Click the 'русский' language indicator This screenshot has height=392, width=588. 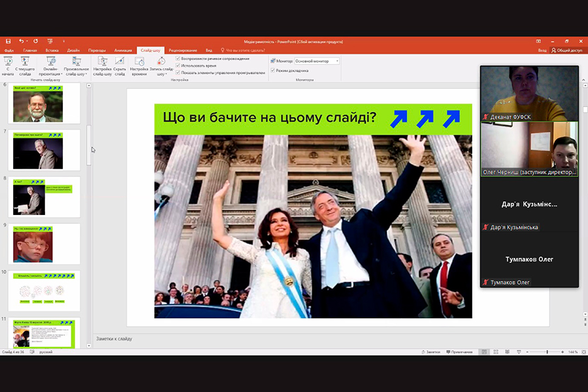[46, 352]
